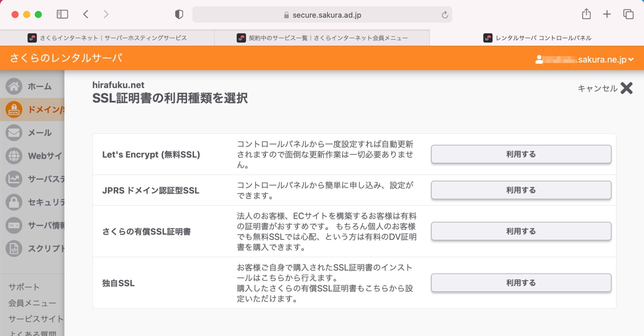Screen dimensions: 644x336
Task: Click the 利用する button for 独自SSL
Action: click(x=521, y=283)
